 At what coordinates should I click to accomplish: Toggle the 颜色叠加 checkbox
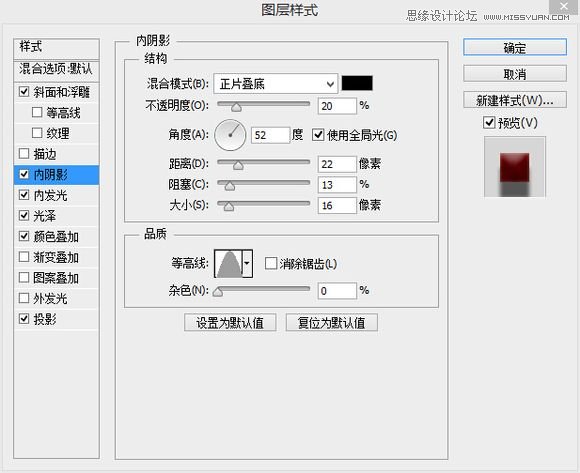click(x=24, y=236)
